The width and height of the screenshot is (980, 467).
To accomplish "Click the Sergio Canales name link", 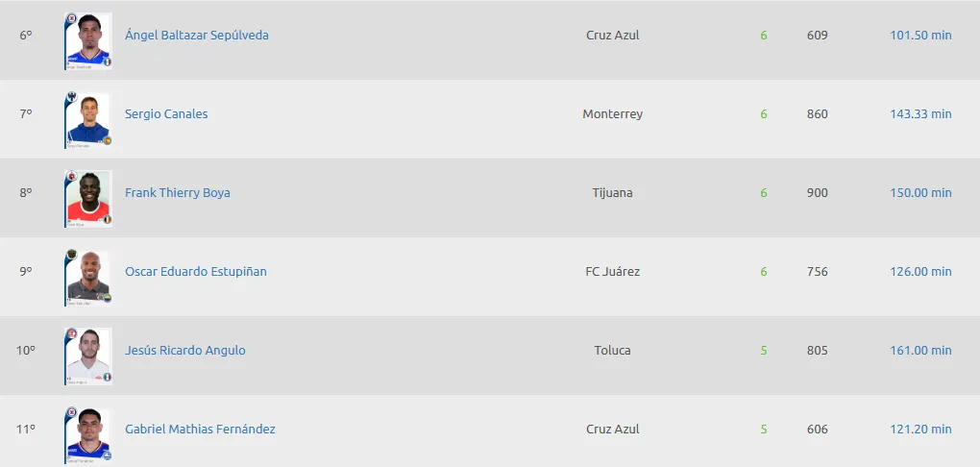I will (166, 113).
